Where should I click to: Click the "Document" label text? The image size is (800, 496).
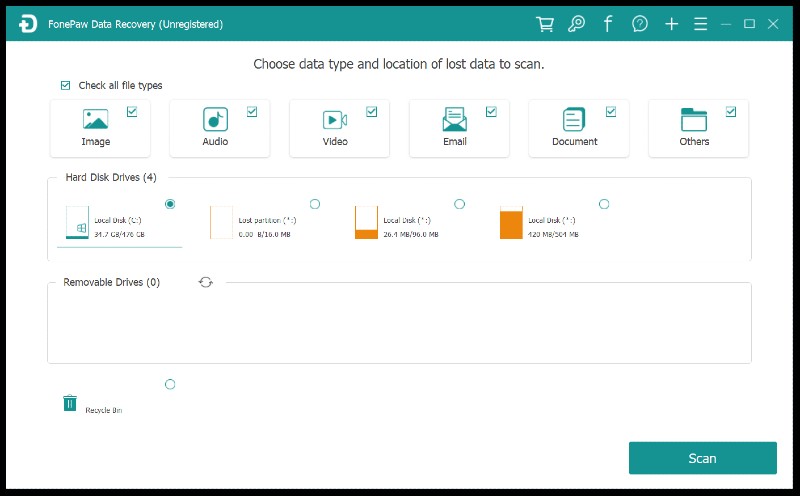tap(574, 141)
